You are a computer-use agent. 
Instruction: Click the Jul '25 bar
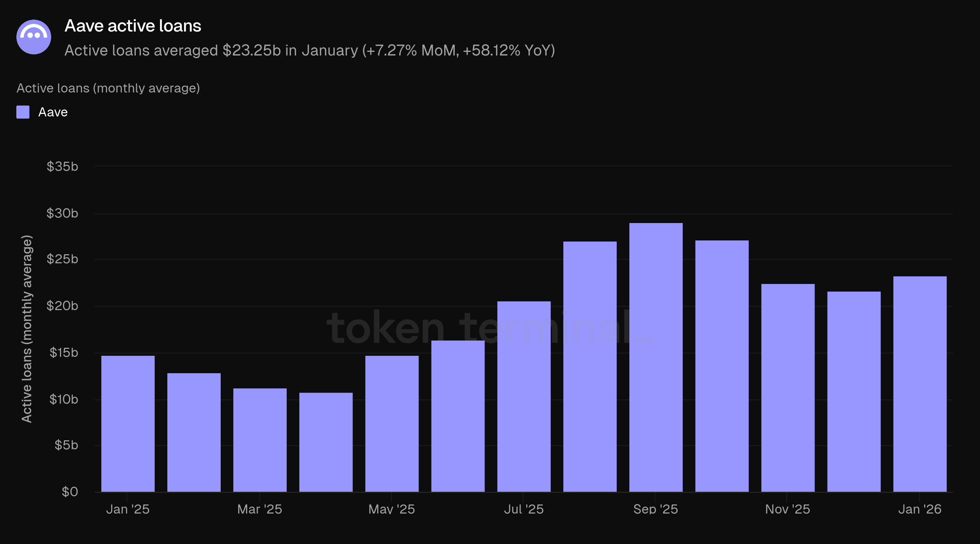(523, 396)
